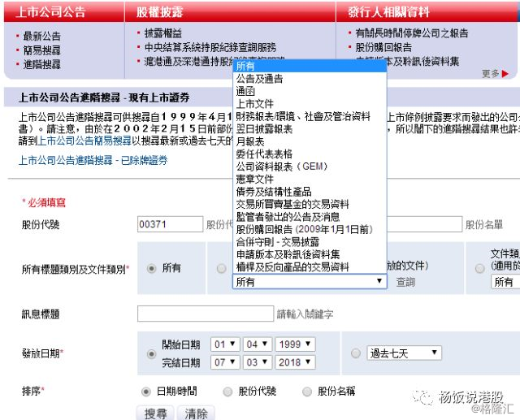Click the 查詢 link beside the dropdown

(405, 282)
